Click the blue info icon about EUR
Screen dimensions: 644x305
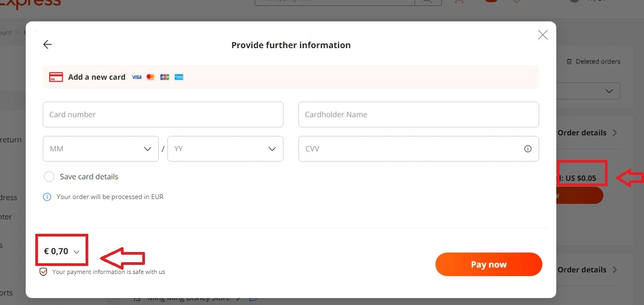point(47,197)
